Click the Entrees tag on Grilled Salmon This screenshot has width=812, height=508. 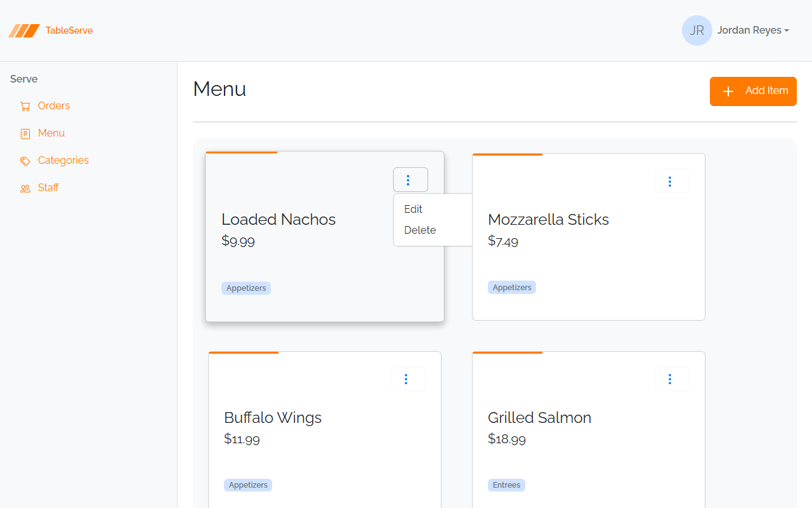point(506,485)
